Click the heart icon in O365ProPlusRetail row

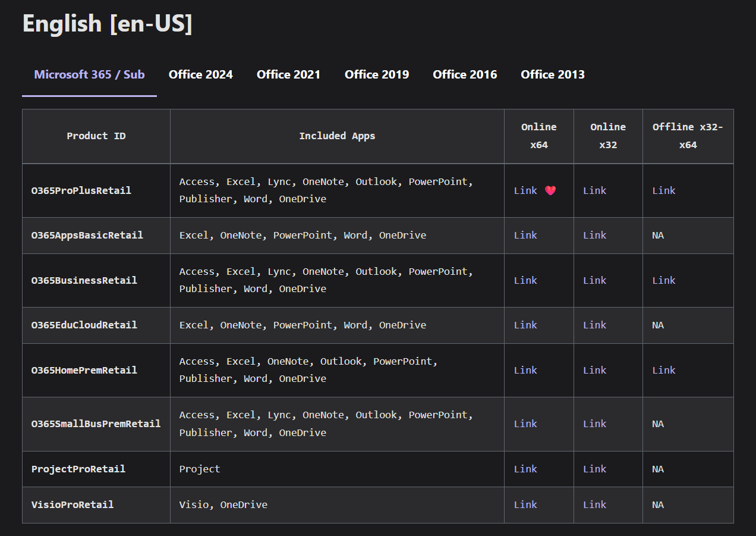coord(550,190)
